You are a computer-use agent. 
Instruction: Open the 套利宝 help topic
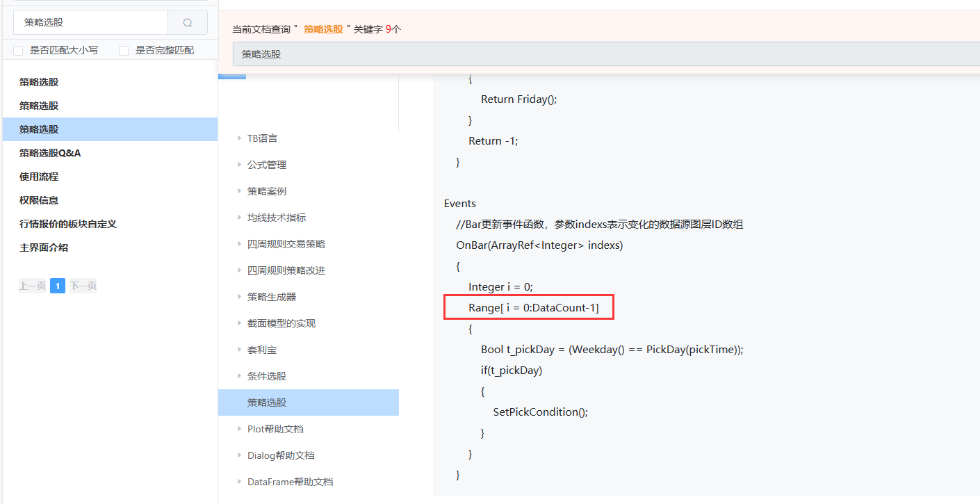point(262,350)
